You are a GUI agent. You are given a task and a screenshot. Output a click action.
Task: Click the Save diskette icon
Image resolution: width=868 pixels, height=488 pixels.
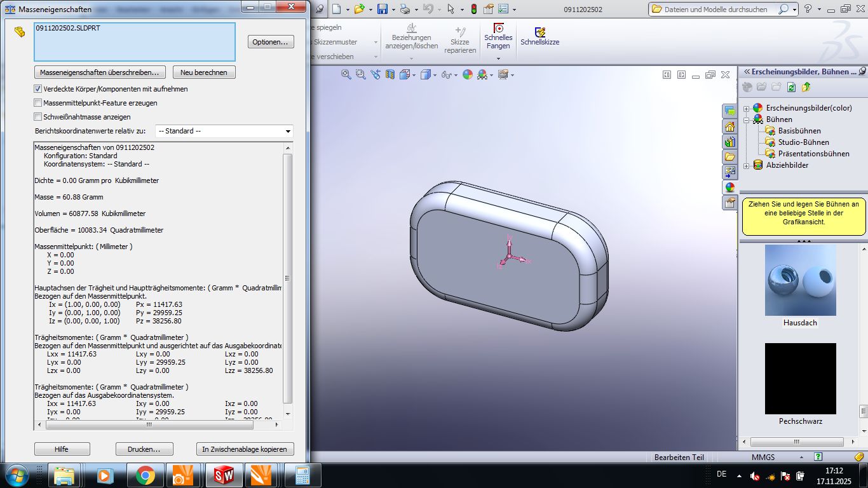click(382, 9)
